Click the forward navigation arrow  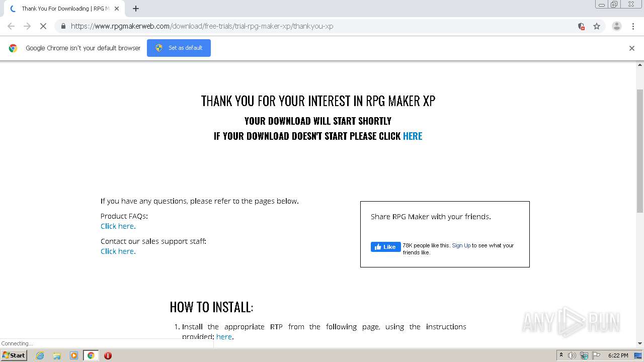point(27,26)
